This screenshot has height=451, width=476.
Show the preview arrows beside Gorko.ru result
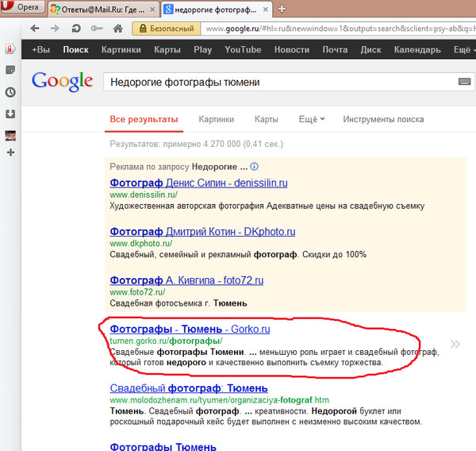pyautogui.click(x=455, y=344)
